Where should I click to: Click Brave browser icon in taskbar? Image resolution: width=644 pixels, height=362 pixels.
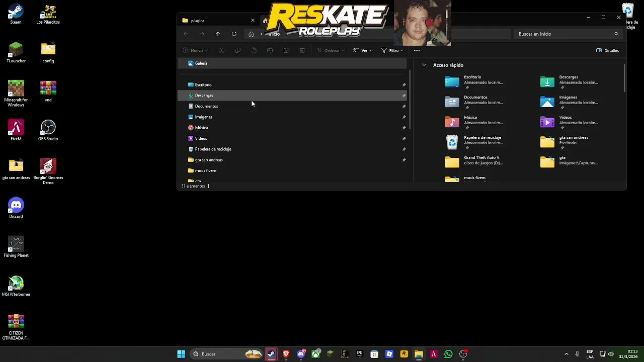[x=286, y=354]
